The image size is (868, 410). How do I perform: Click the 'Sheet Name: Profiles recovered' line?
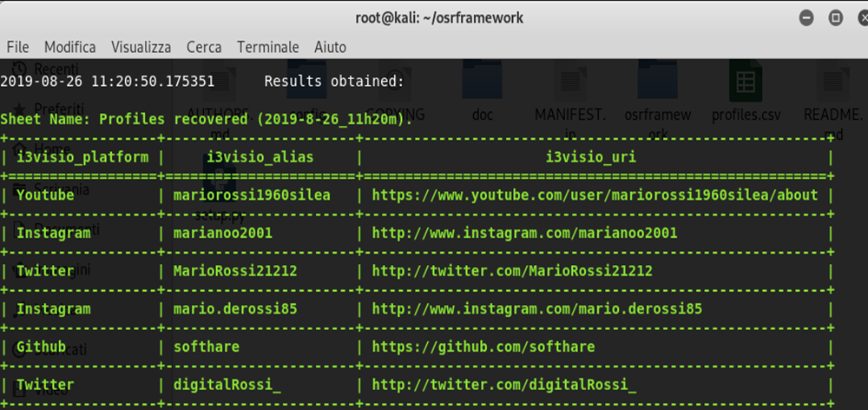point(207,119)
